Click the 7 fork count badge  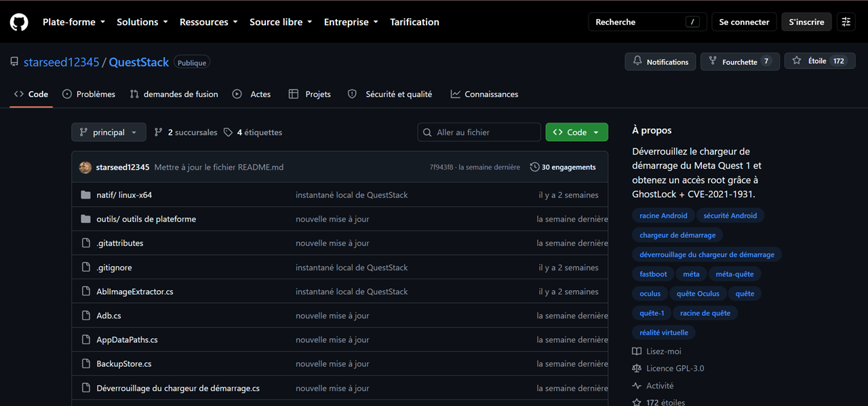coord(766,61)
